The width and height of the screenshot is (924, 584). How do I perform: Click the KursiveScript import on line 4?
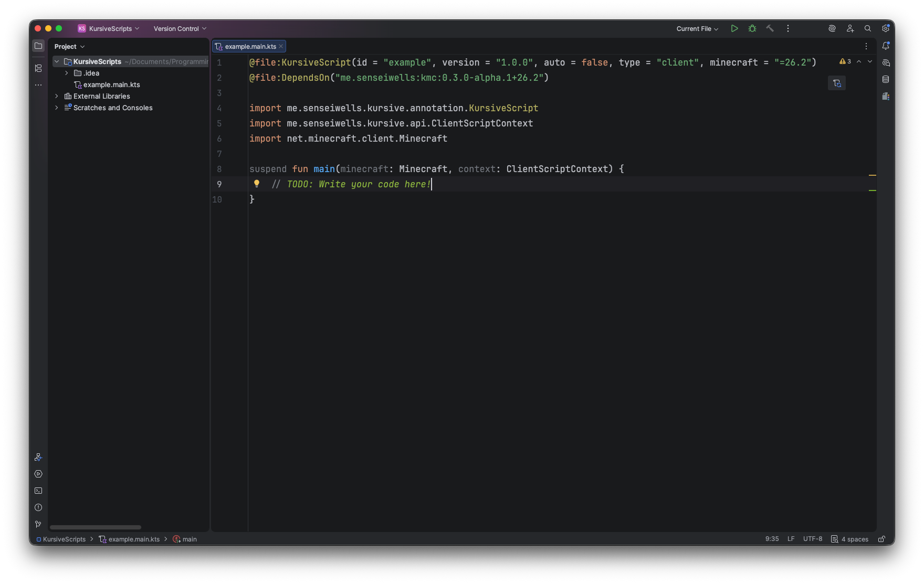click(503, 108)
